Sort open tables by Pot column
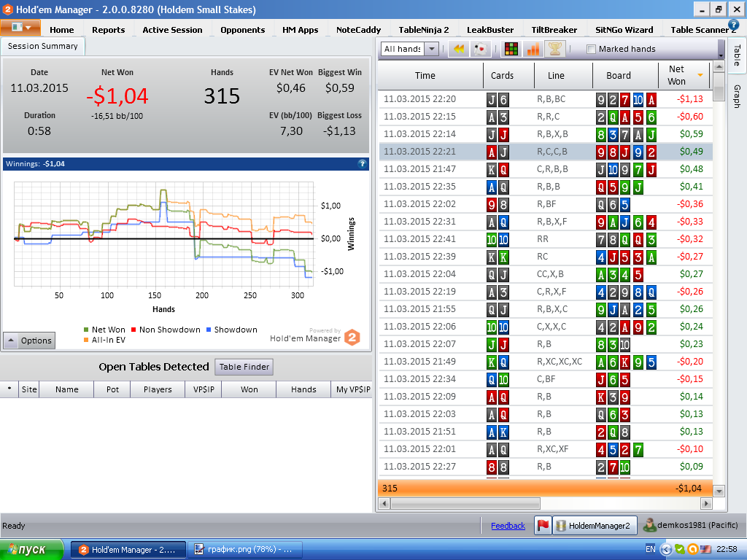This screenshot has width=747, height=560. click(x=112, y=389)
